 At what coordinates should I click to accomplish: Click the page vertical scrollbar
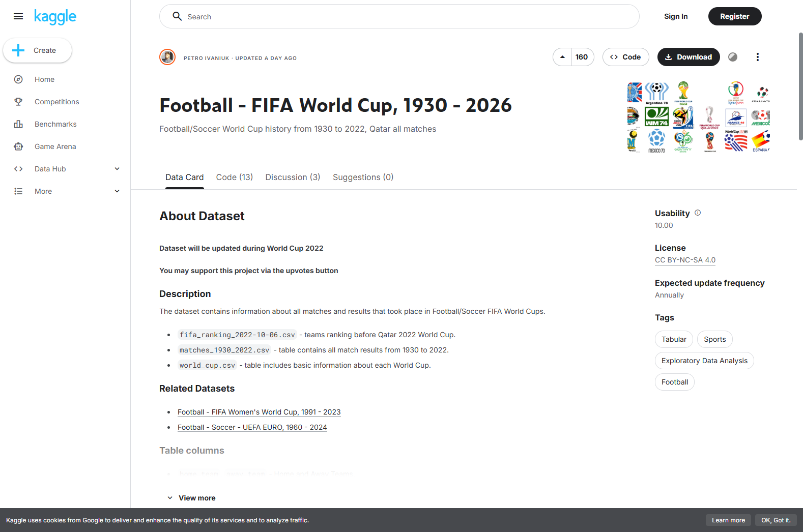pos(800,86)
